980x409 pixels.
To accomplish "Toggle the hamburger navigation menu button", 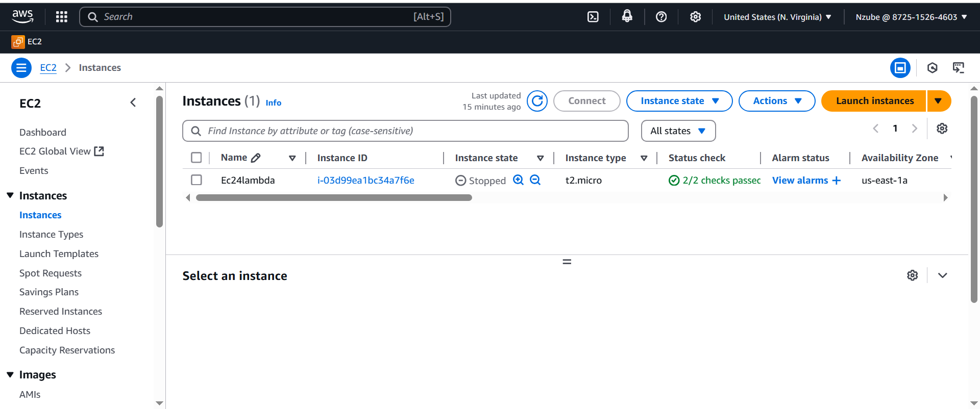I will point(21,68).
